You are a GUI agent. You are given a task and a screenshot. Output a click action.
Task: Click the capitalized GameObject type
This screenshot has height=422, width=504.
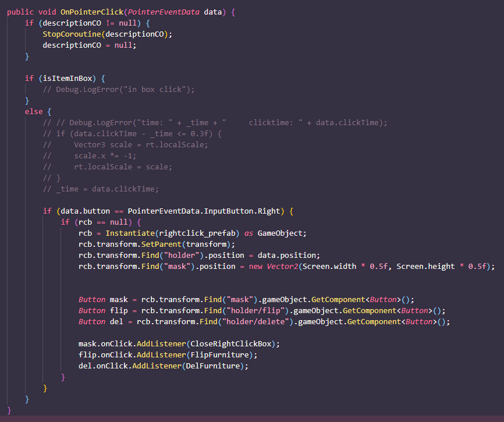280,233
